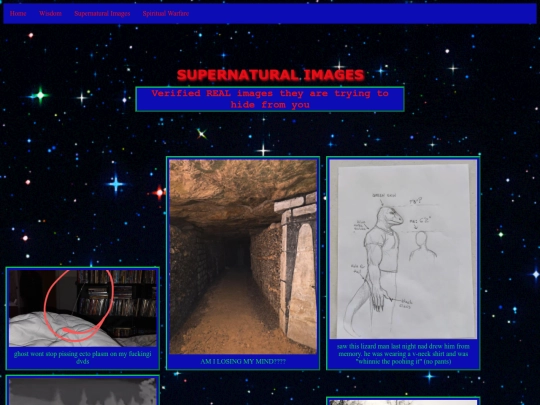
Task: Go to the Wisdom page
Action: point(50,13)
